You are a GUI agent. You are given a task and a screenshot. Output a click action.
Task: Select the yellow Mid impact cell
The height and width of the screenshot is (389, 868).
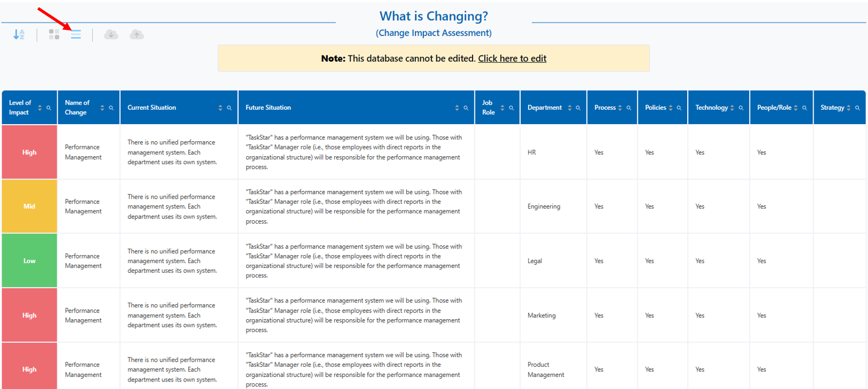coord(29,207)
